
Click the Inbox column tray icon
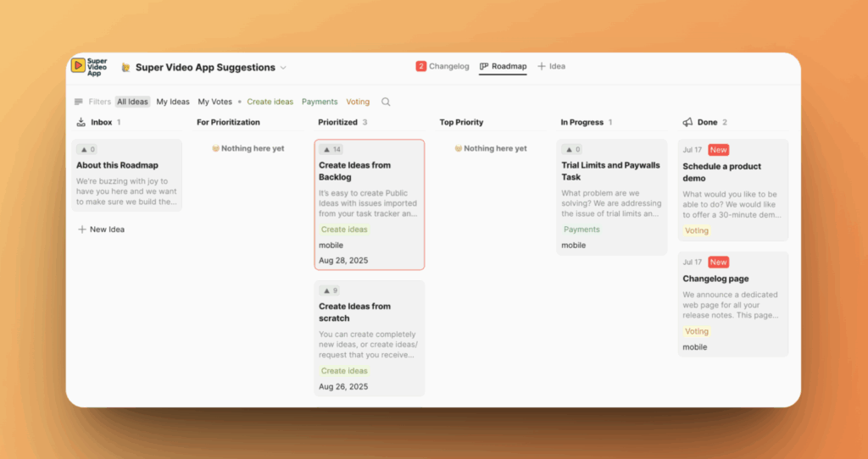tap(81, 122)
